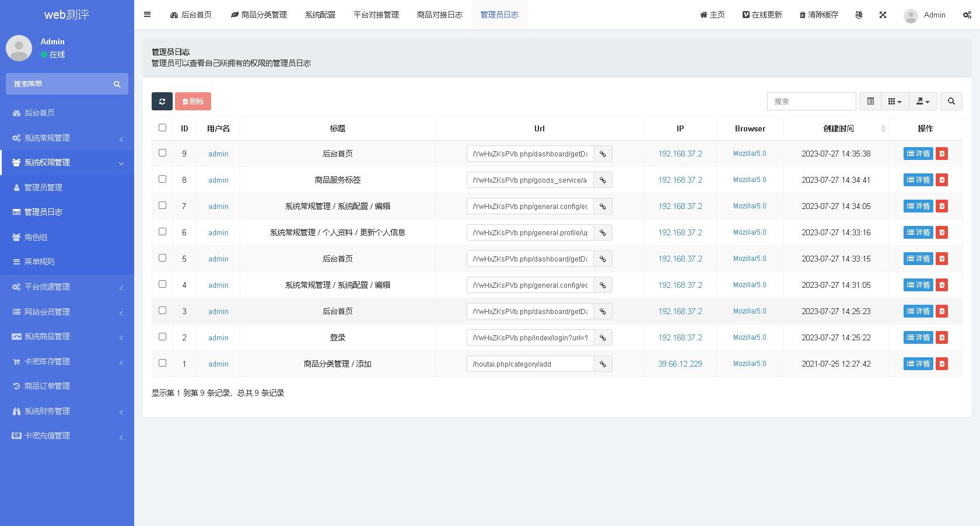Delete log row with ID 1
The height and width of the screenshot is (526, 980).
tap(942, 364)
